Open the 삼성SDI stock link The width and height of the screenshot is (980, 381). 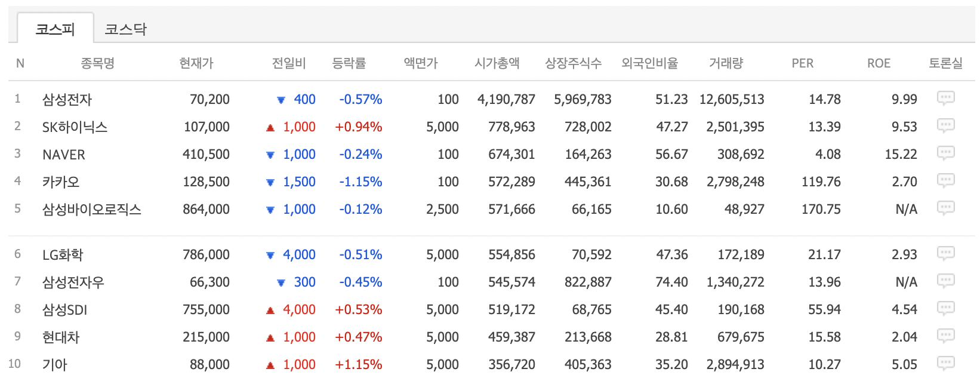pos(64,310)
